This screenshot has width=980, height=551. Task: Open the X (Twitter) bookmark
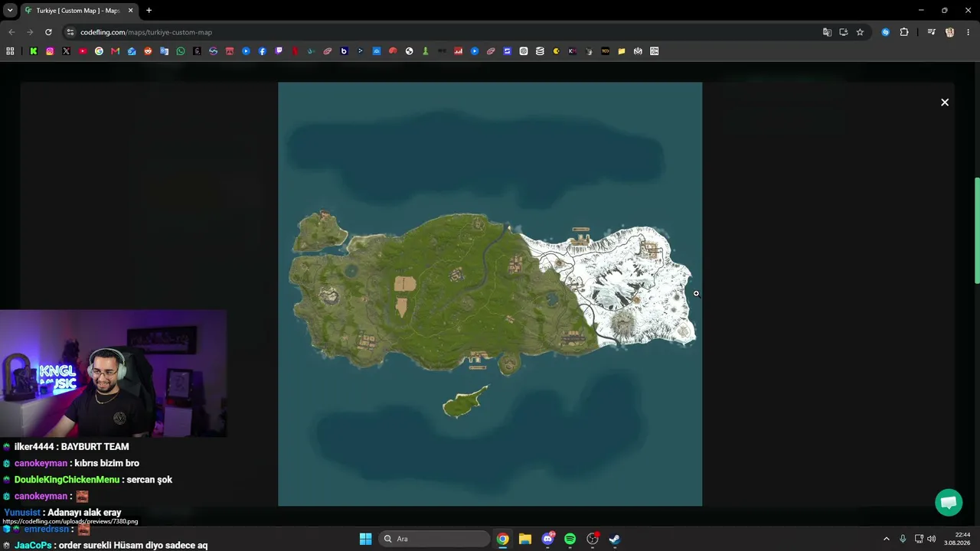pyautogui.click(x=67, y=51)
